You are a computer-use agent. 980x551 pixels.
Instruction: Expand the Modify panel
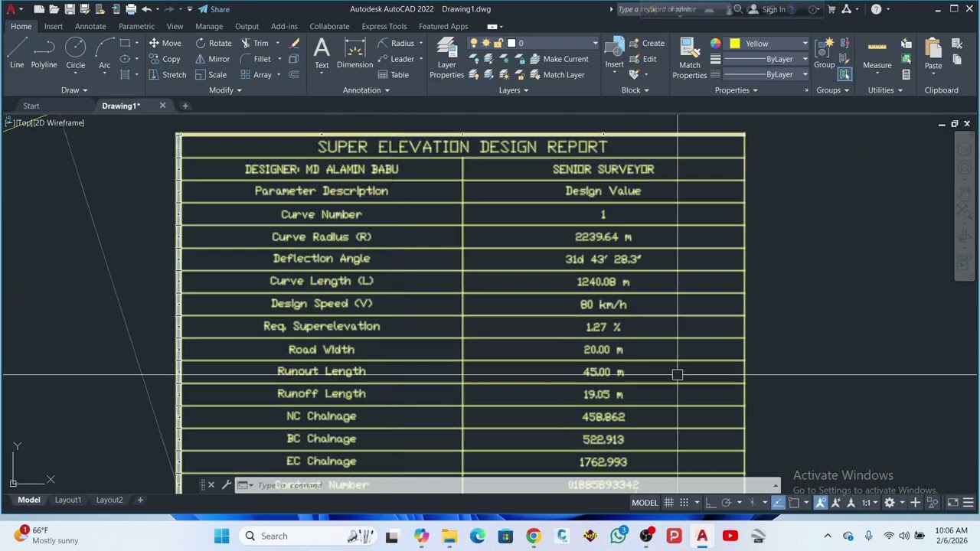[x=225, y=90]
